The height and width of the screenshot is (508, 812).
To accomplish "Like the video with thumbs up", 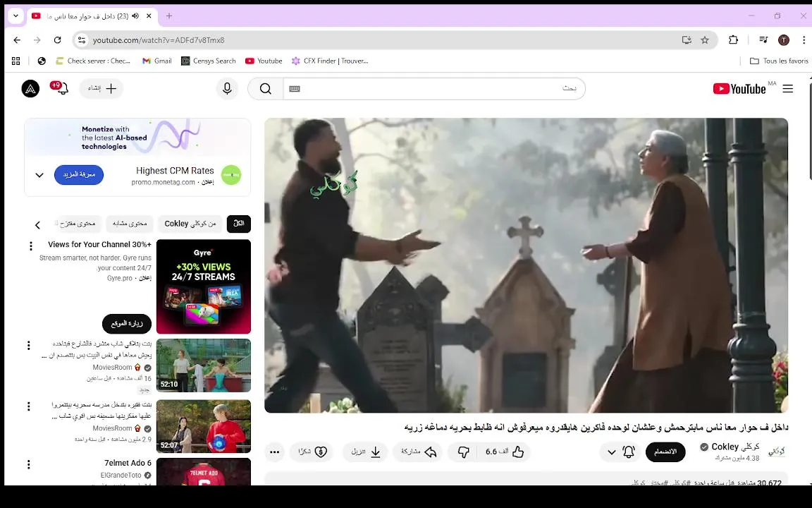I will pyautogui.click(x=505, y=452).
